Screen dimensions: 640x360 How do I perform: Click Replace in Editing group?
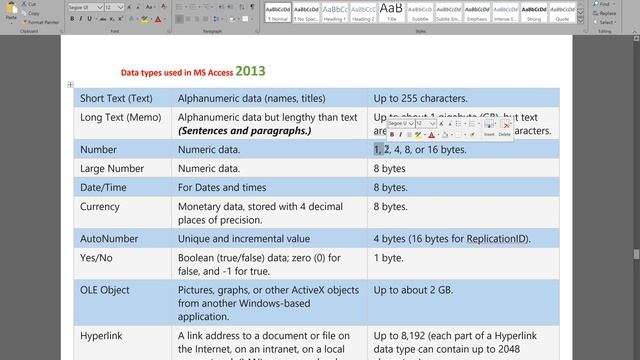[x=605, y=13]
